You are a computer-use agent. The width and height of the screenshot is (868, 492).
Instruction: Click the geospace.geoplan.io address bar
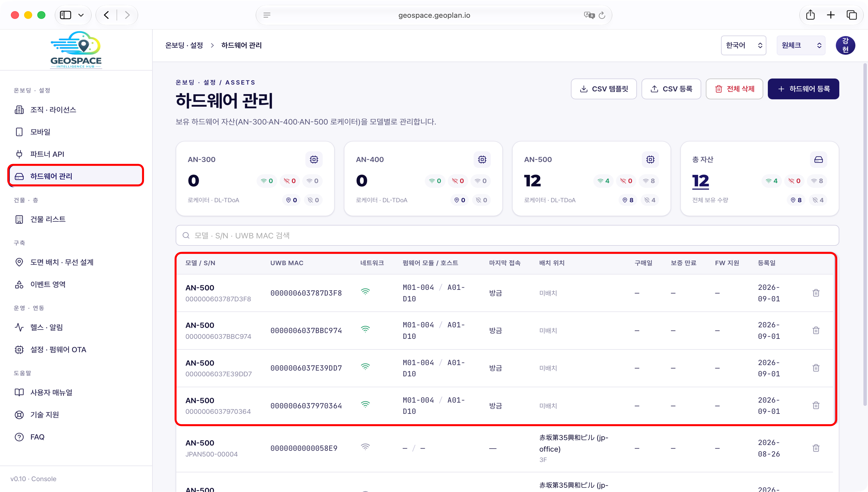pos(434,15)
